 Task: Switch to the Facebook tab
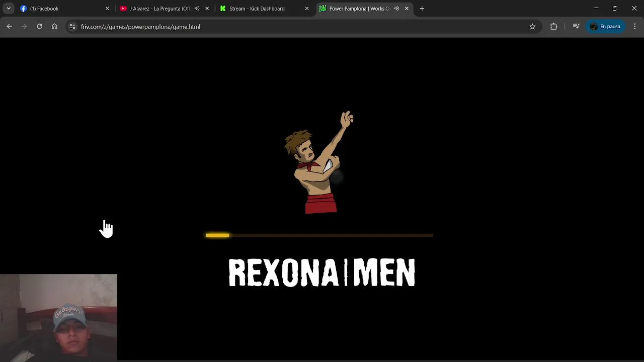tap(64, 9)
